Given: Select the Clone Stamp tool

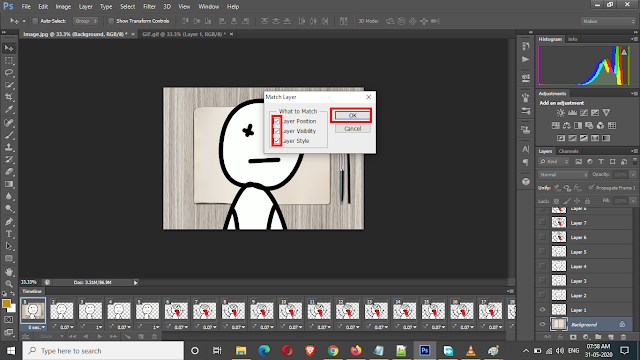Looking at the screenshot, I should click(x=9, y=147).
